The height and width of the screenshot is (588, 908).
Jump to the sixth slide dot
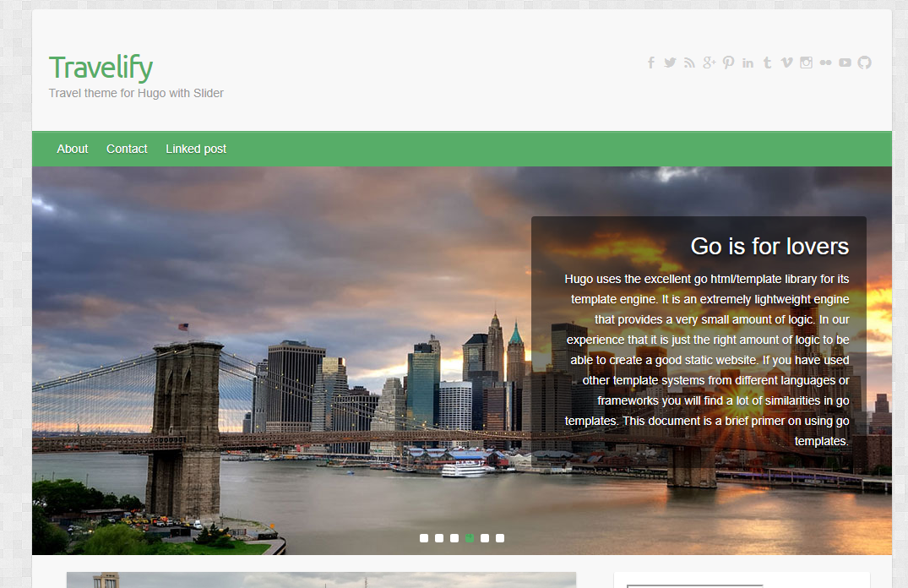(500, 538)
